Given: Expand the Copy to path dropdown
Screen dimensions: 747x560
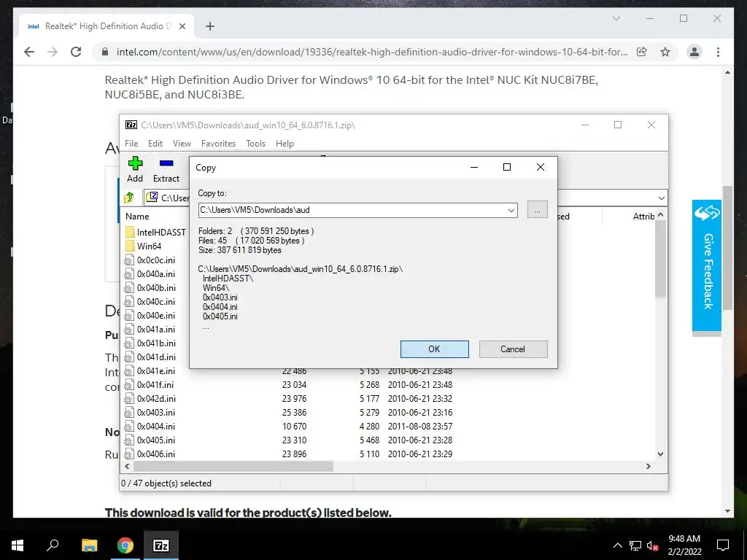Looking at the screenshot, I should (511, 210).
